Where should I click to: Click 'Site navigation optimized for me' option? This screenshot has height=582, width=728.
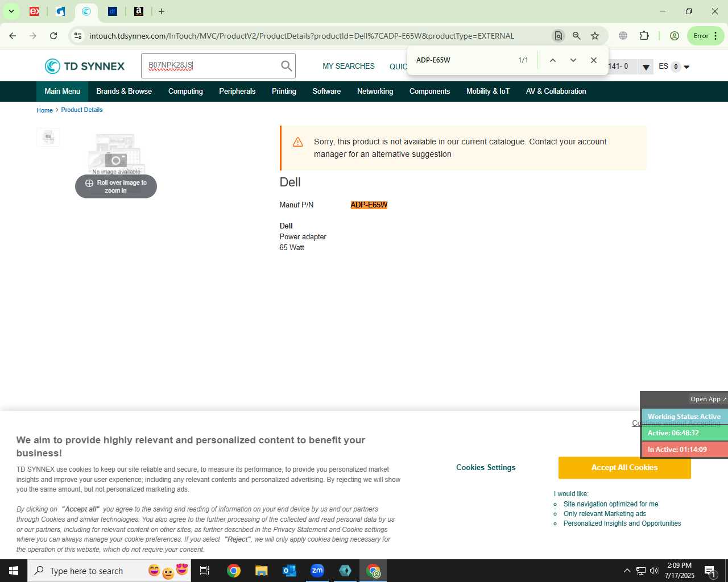pos(611,504)
